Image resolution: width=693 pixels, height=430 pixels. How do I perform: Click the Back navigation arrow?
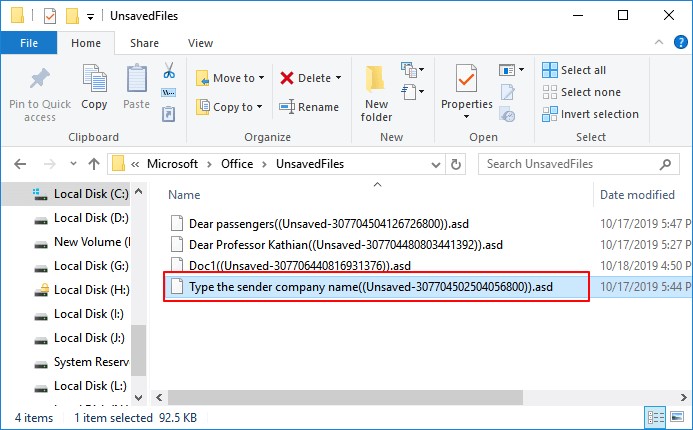[20, 164]
